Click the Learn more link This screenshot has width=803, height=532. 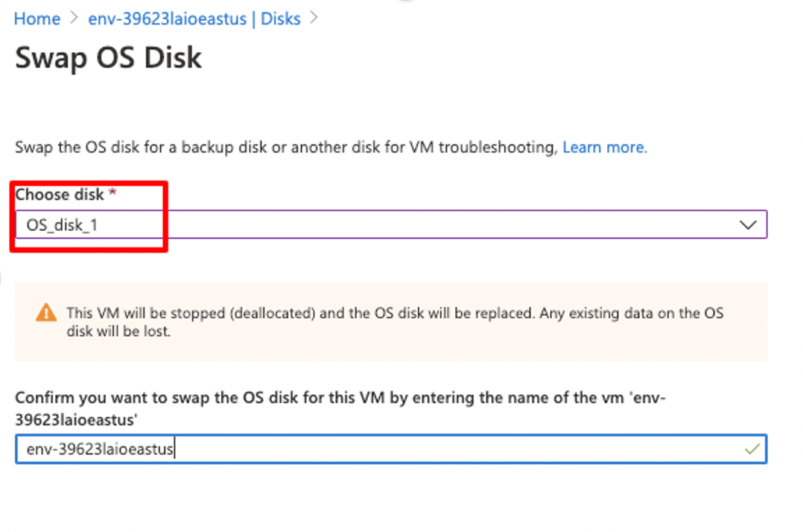[605, 148]
